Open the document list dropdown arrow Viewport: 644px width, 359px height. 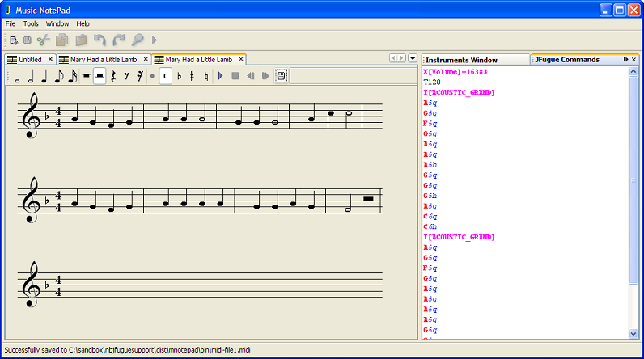click(x=413, y=58)
